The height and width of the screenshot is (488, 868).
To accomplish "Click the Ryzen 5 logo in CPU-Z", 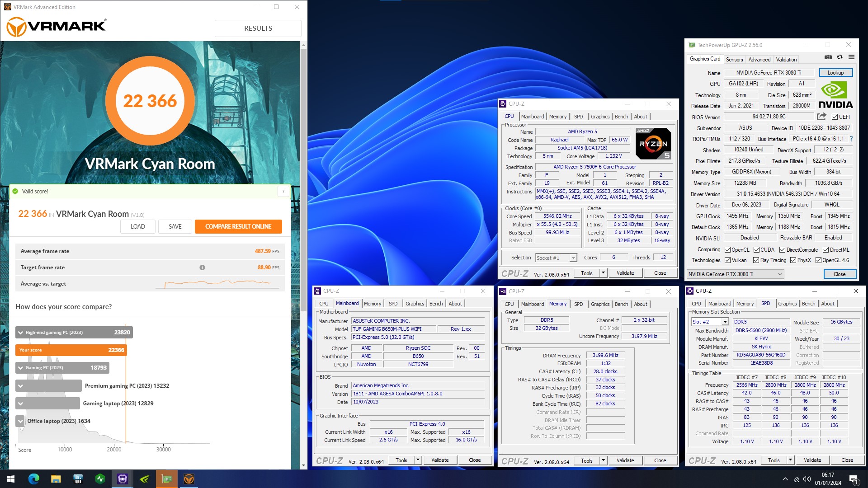I will pyautogui.click(x=653, y=144).
